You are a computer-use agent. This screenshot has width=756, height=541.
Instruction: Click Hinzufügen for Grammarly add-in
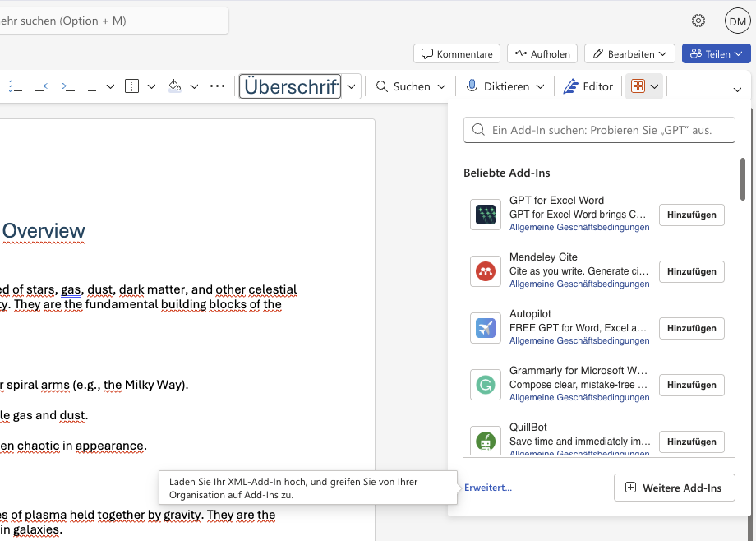[x=691, y=385]
